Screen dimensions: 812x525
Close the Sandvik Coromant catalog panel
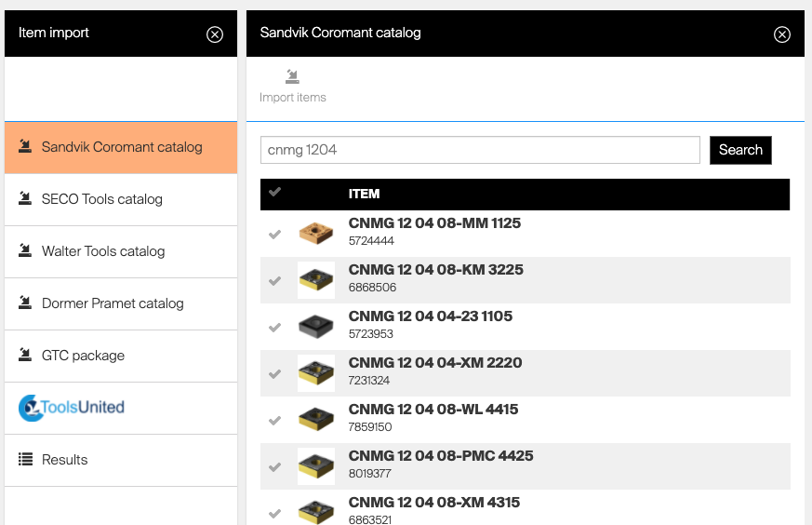[782, 34]
